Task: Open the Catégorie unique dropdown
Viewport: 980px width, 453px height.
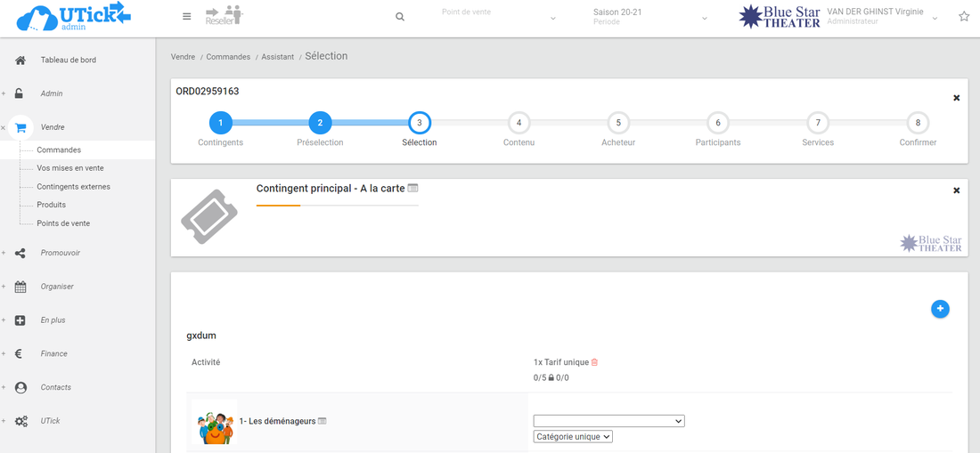Action: coord(573,437)
